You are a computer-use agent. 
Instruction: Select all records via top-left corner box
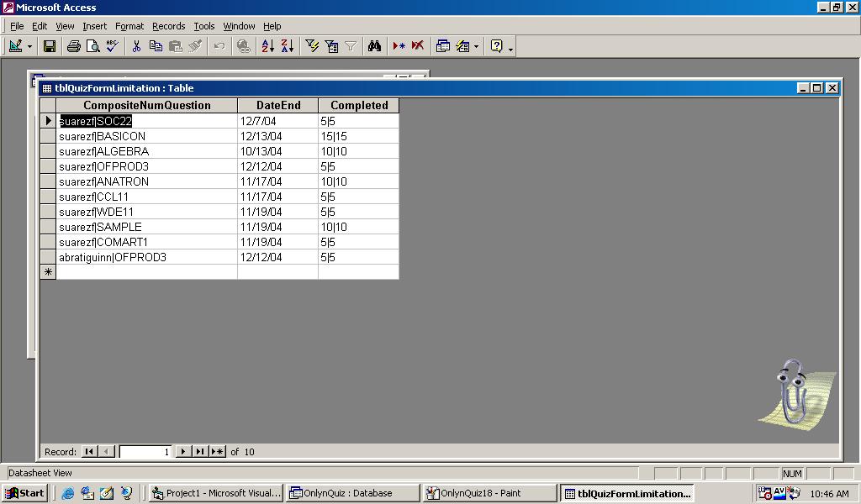point(48,105)
